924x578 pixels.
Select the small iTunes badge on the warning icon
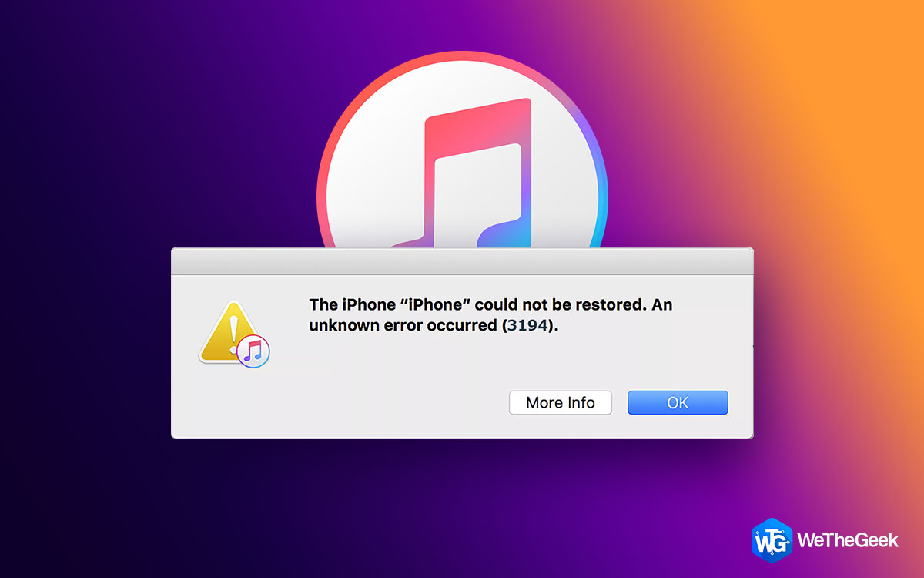(253, 351)
